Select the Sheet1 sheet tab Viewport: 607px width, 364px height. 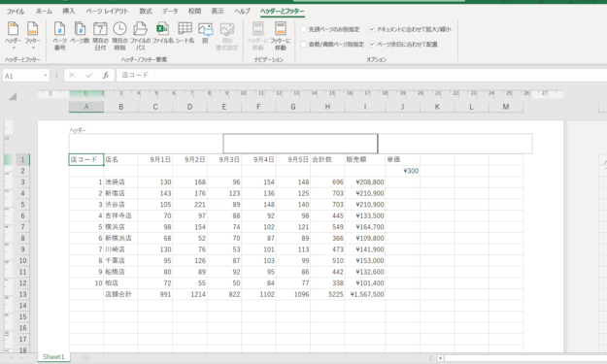[x=53, y=356]
